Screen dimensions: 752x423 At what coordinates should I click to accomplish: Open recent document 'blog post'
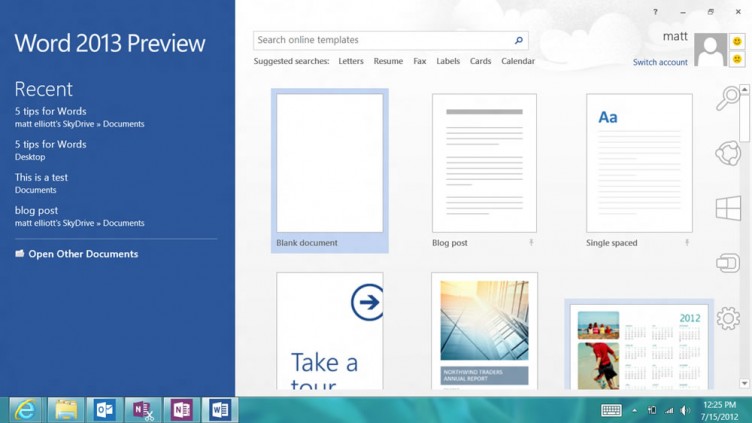pyautogui.click(x=79, y=216)
